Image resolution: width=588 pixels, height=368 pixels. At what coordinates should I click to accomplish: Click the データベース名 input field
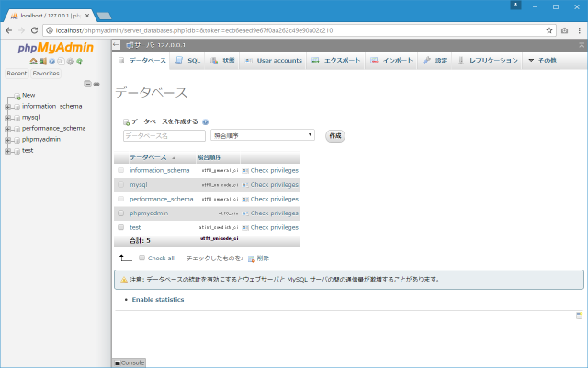164,135
